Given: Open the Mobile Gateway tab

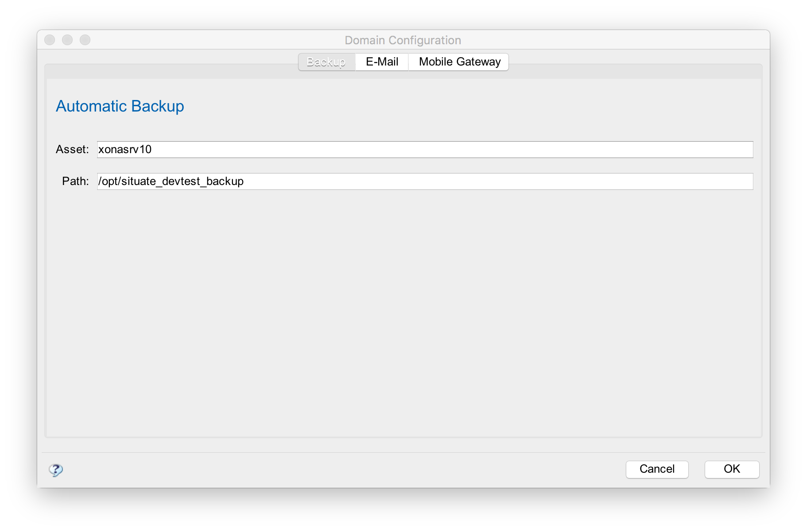Looking at the screenshot, I should click(458, 62).
